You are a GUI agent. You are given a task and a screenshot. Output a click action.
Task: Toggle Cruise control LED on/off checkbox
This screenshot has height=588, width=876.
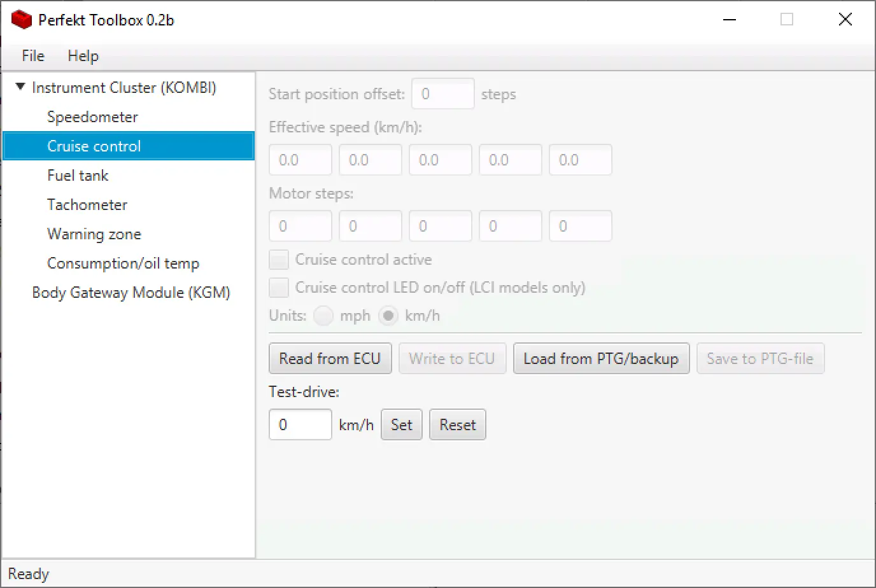click(279, 288)
